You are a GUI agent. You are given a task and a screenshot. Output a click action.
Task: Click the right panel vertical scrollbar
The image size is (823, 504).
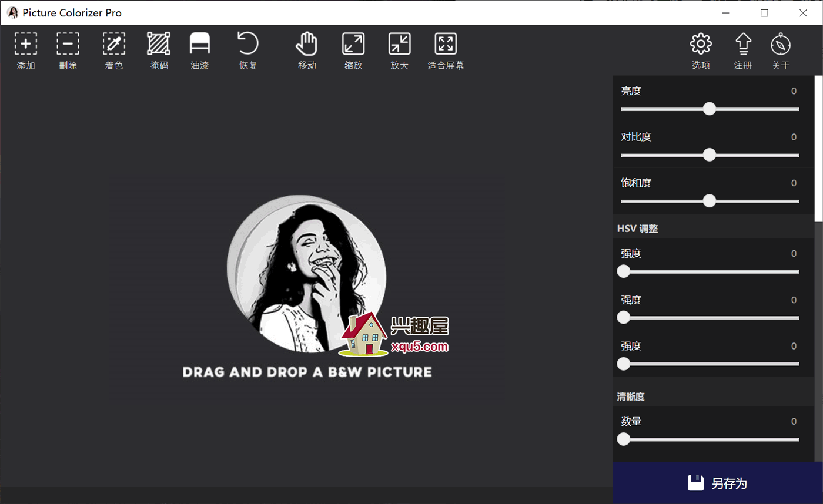pos(818,149)
